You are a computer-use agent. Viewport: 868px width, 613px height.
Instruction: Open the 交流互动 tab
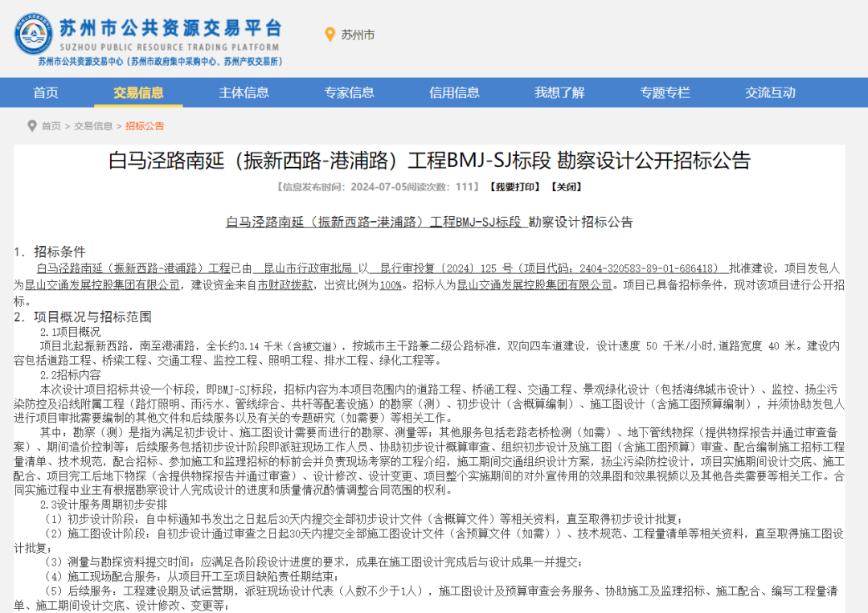[x=770, y=92]
